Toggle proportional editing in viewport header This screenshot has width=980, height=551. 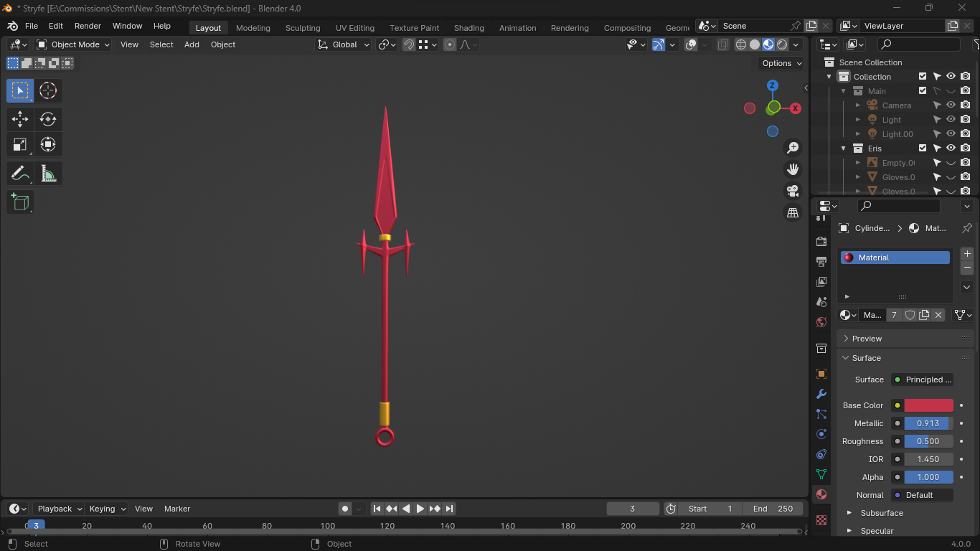450,44
